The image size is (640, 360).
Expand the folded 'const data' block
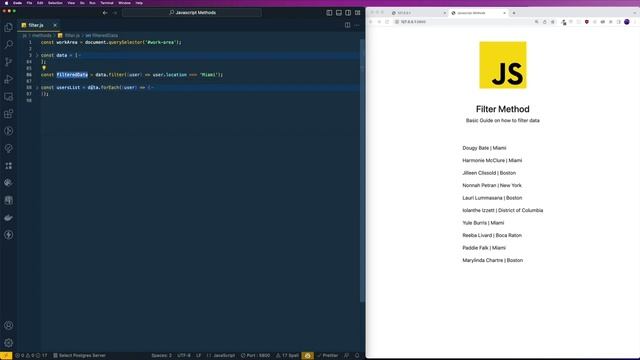click(37, 55)
